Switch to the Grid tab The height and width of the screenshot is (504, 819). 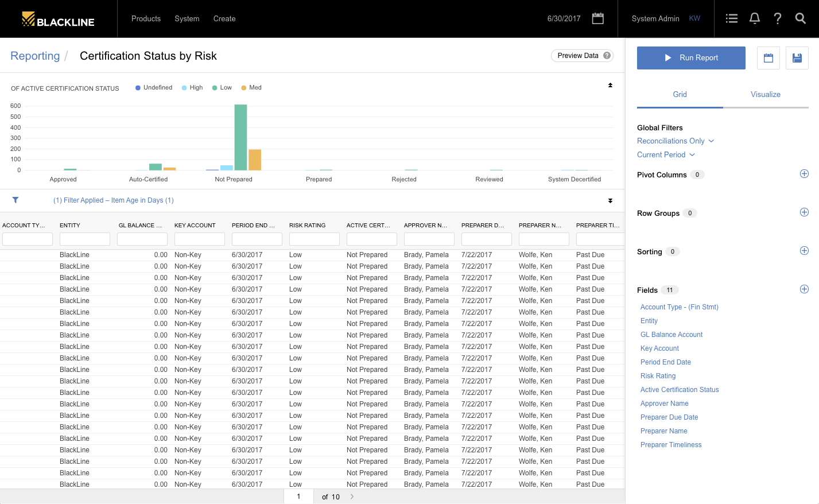[680, 95]
